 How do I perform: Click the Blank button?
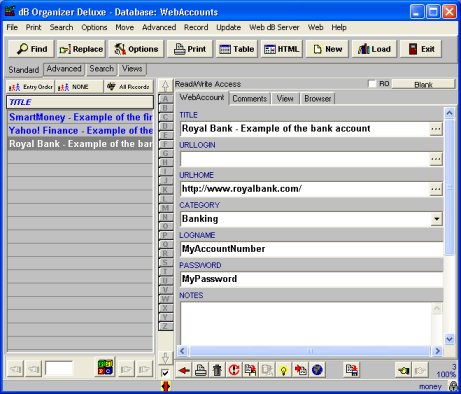pos(423,85)
